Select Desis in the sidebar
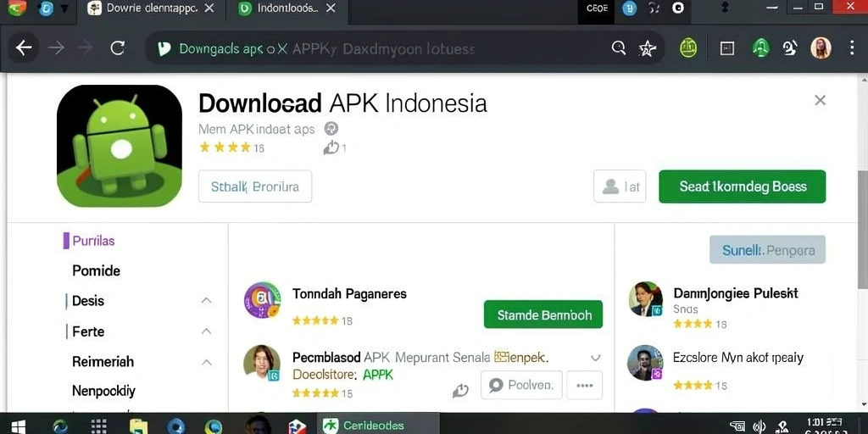The height and width of the screenshot is (434, 868). [88, 301]
